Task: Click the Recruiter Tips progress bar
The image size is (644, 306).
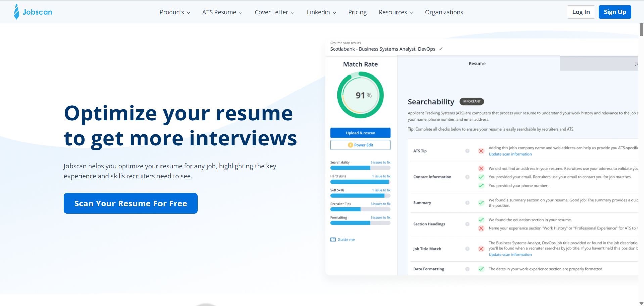Action: pyautogui.click(x=360, y=209)
